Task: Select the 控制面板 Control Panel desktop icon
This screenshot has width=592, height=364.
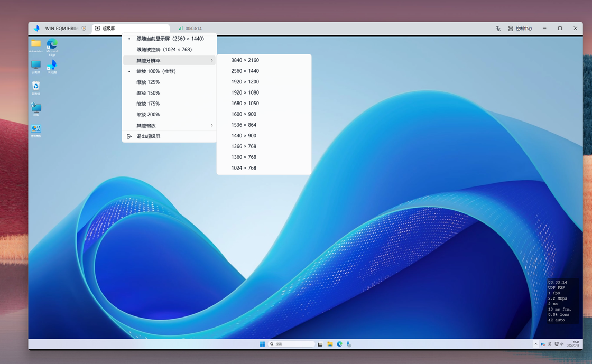Action: pyautogui.click(x=36, y=131)
